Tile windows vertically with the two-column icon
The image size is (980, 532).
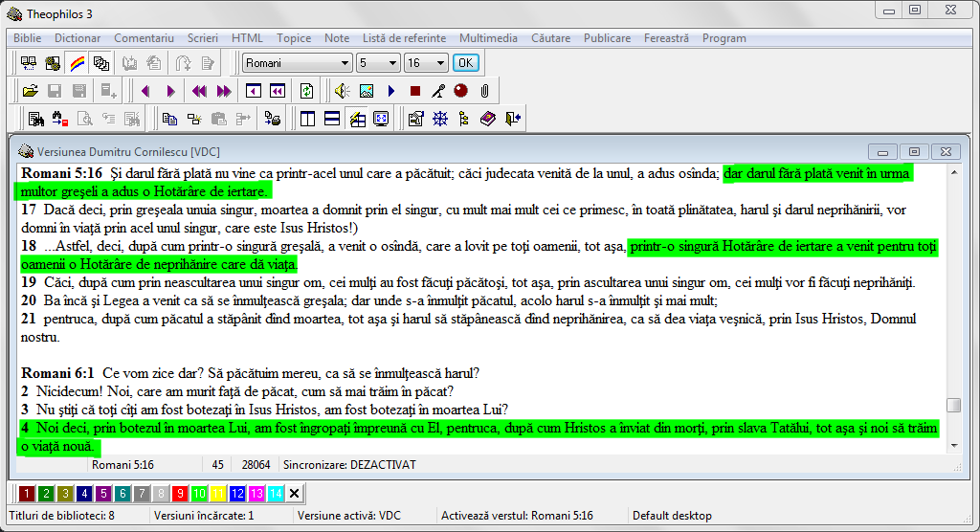(x=307, y=119)
